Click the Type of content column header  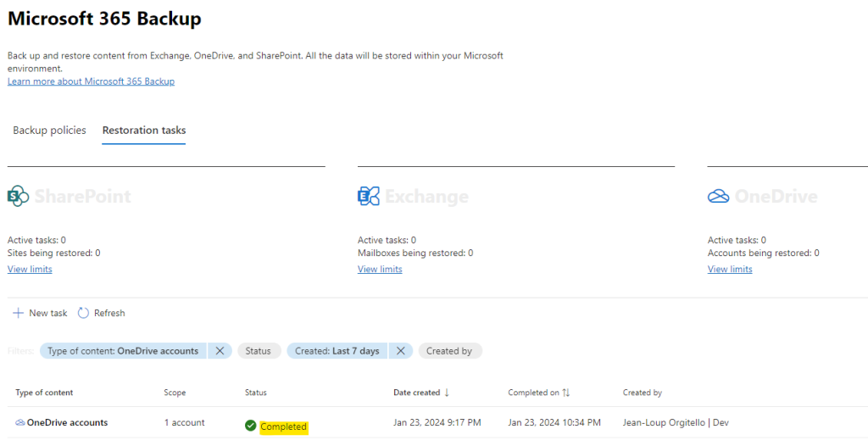44,393
